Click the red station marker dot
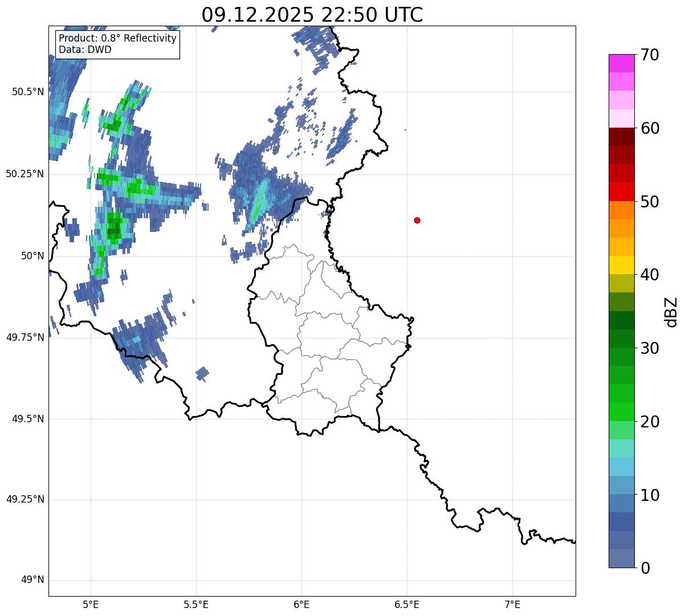This screenshot has height=616, width=685. pyautogui.click(x=417, y=221)
